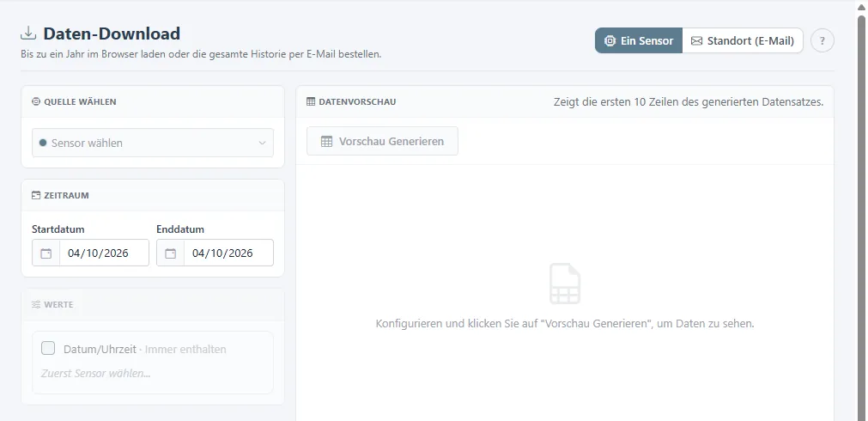Click the sensor icon next to Quelle wählen
The width and height of the screenshot is (868, 421).
(36, 102)
